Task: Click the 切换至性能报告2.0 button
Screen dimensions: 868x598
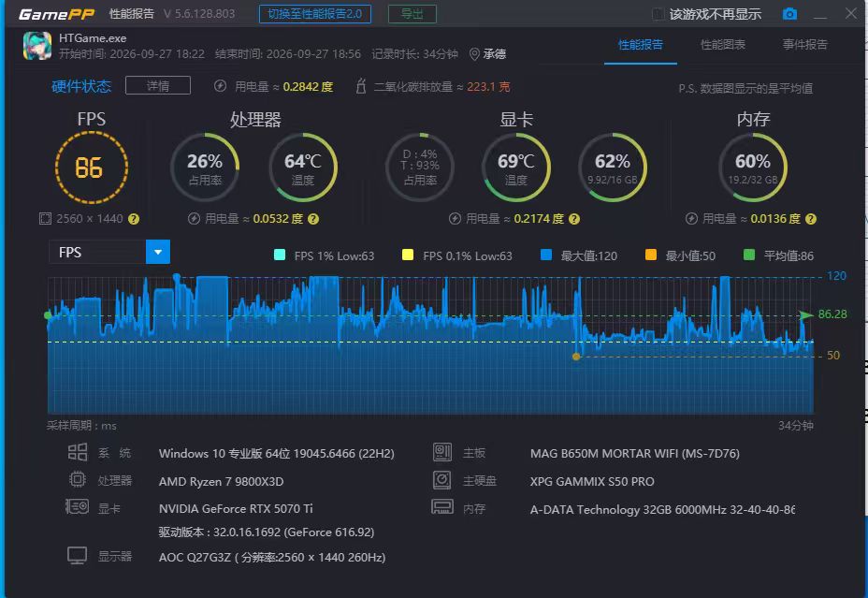Action: click(x=315, y=14)
